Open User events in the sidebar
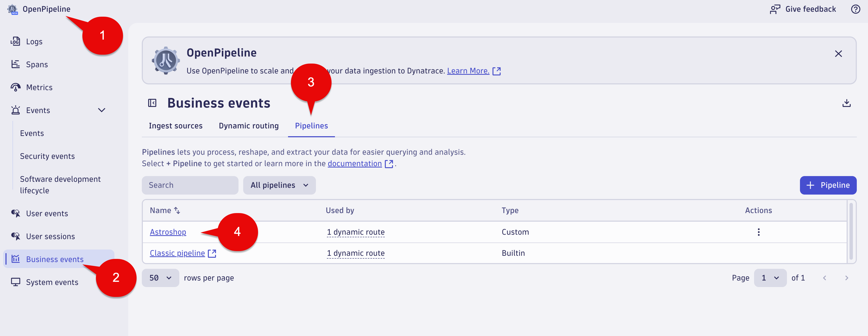868x336 pixels. (x=47, y=213)
